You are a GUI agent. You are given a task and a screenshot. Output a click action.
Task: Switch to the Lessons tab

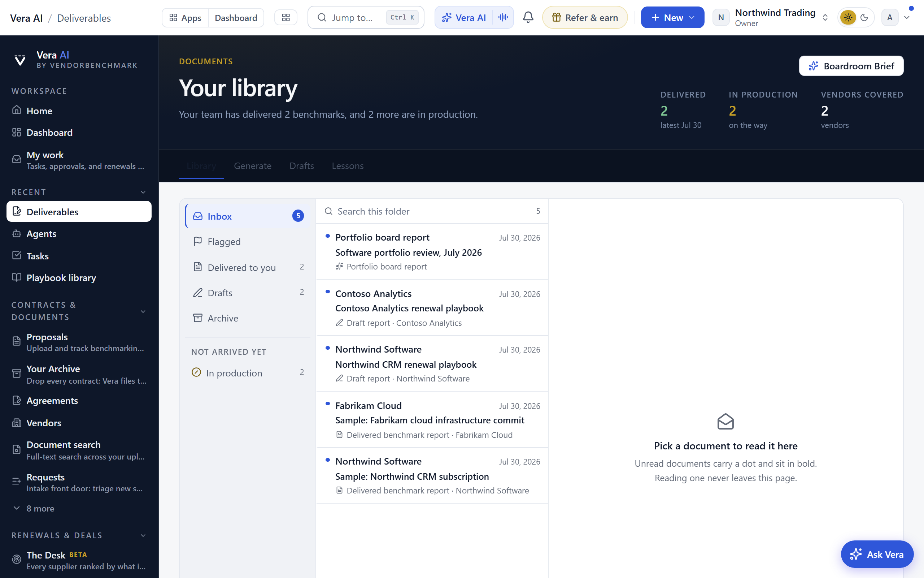click(348, 166)
